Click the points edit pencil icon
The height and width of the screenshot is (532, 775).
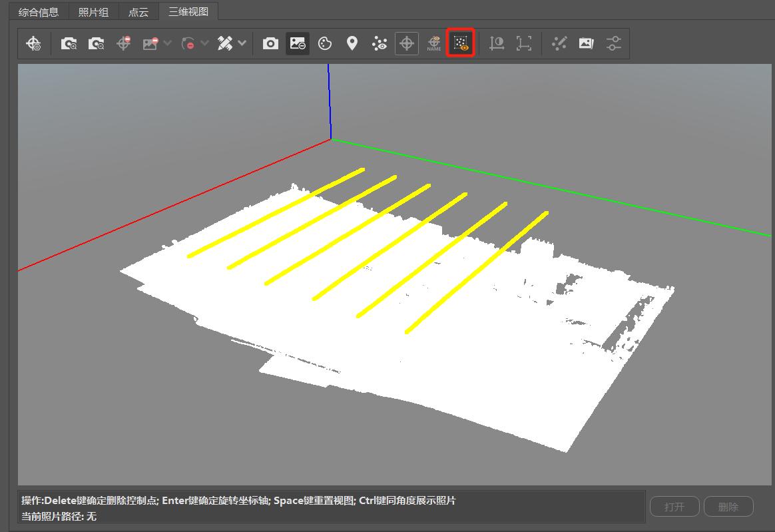[x=559, y=43]
